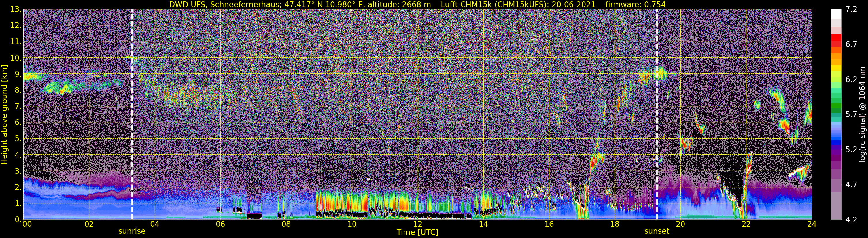Click the colorbar label 'log(rc-signal) @ 1064 nm'

[863, 114]
